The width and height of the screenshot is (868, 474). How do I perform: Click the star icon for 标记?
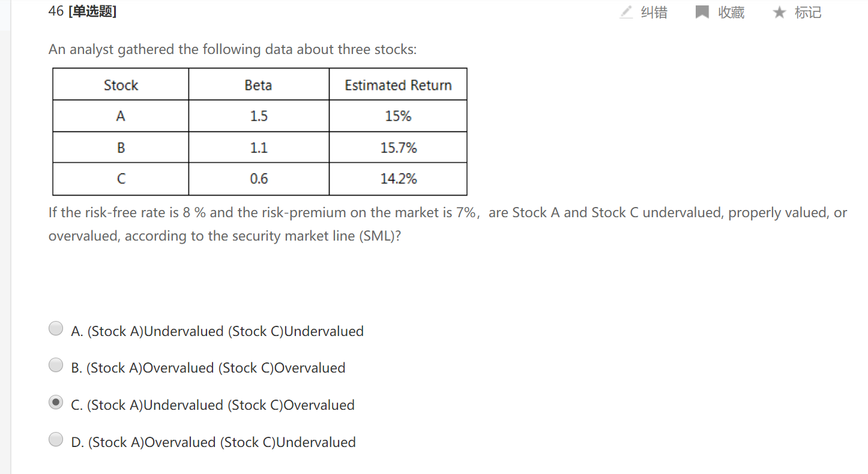click(779, 12)
